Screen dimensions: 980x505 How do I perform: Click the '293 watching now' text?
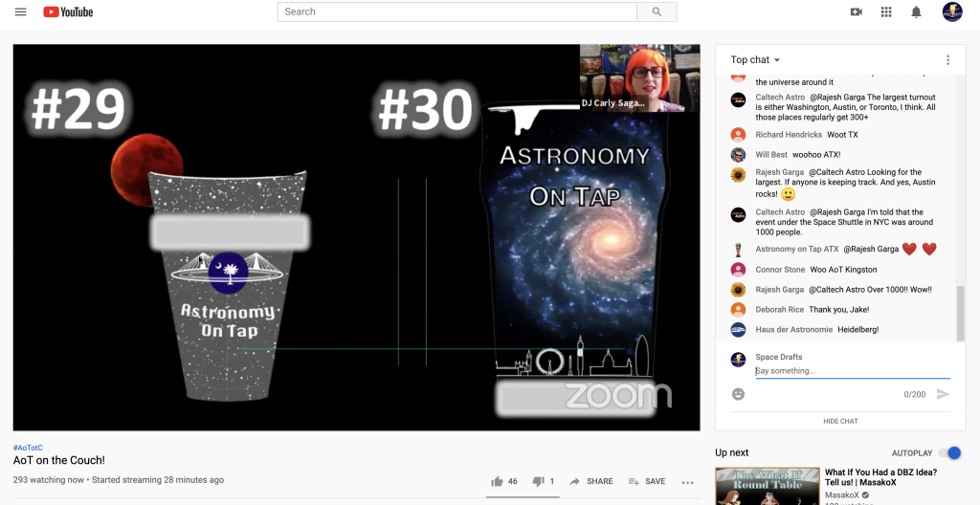(x=48, y=480)
